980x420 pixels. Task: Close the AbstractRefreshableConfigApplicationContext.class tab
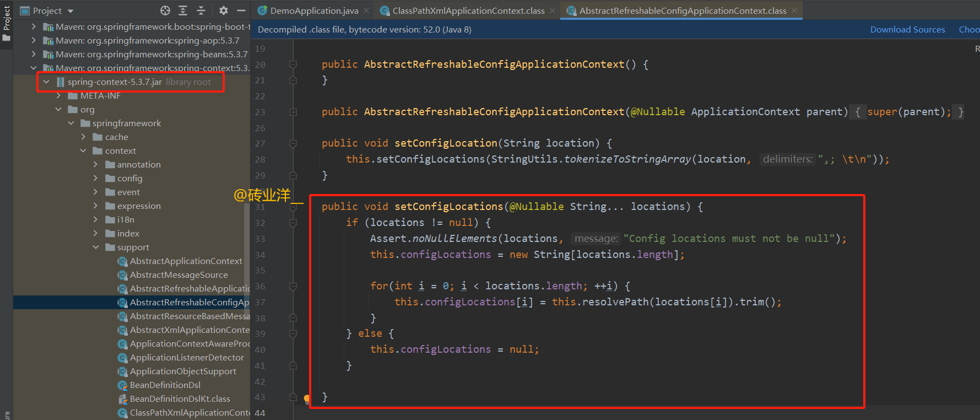pos(794,10)
